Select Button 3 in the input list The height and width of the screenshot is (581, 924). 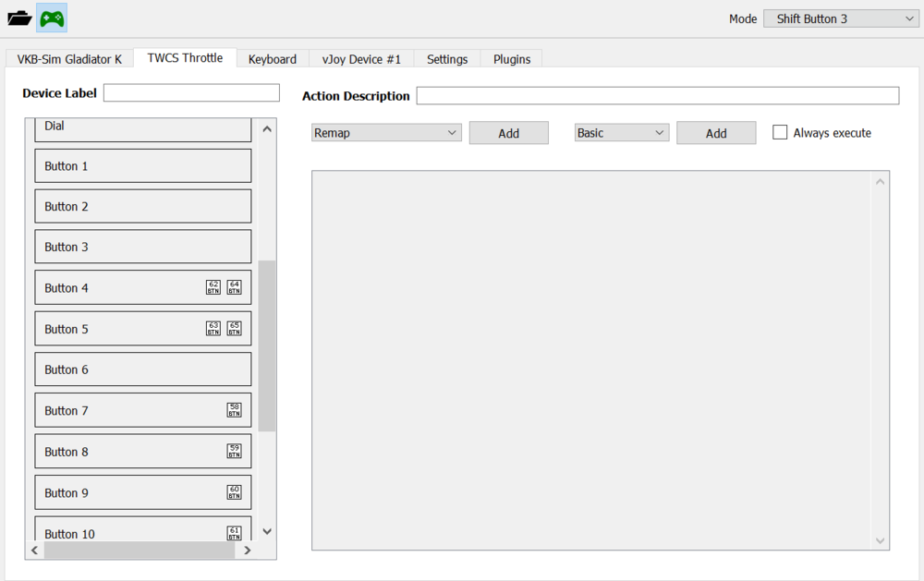pos(143,247)
